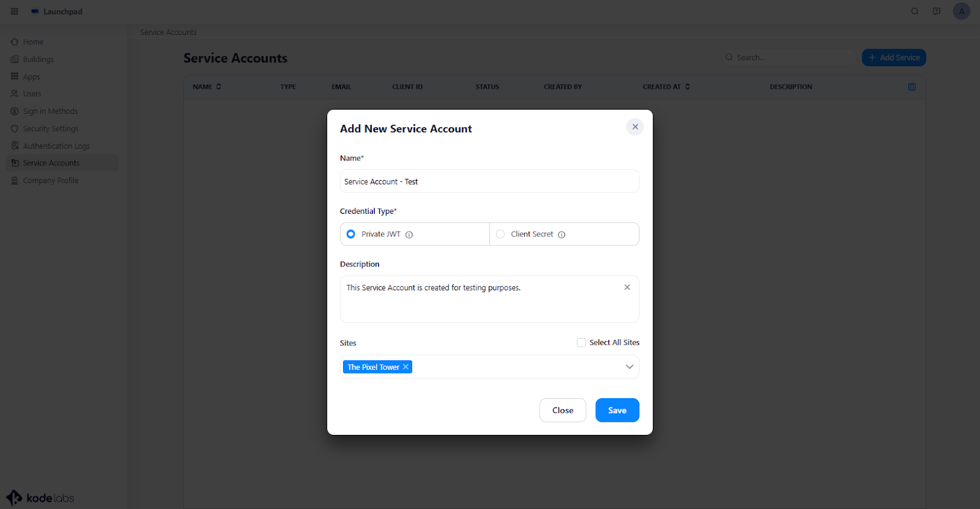Save the new service account
980x509 pixels.
(617, 410)
